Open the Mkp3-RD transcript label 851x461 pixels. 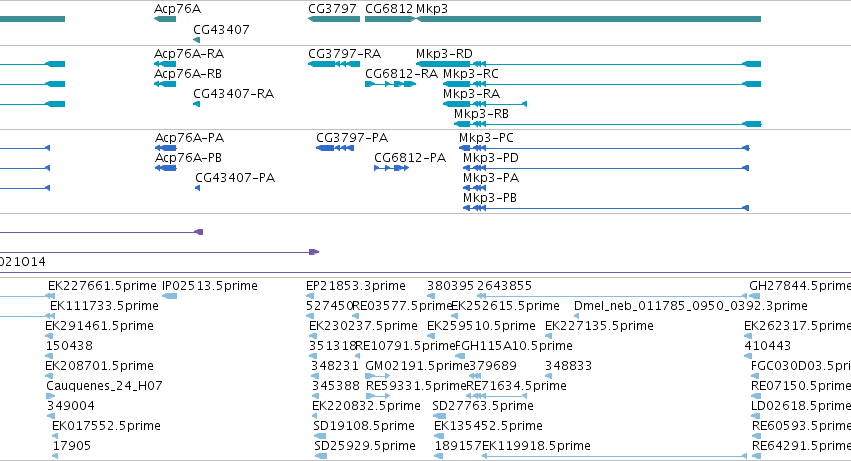tap(444, 54)
